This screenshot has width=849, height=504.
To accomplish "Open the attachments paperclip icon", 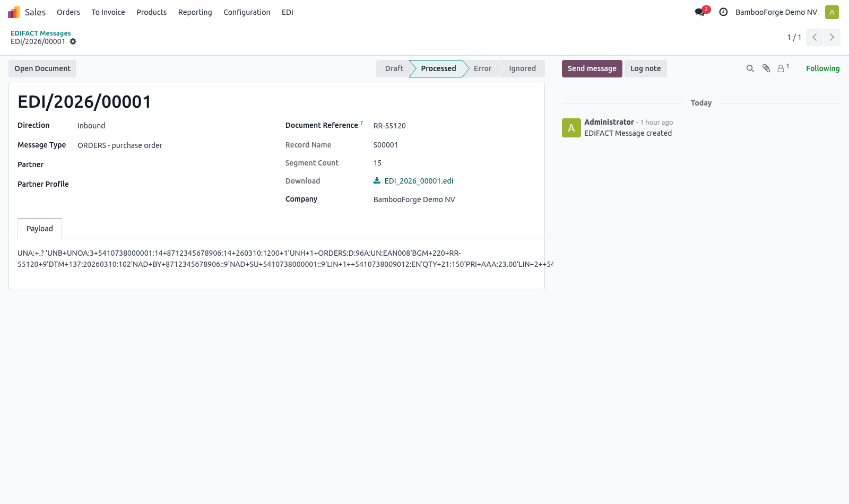I will (x=766, y=68).
